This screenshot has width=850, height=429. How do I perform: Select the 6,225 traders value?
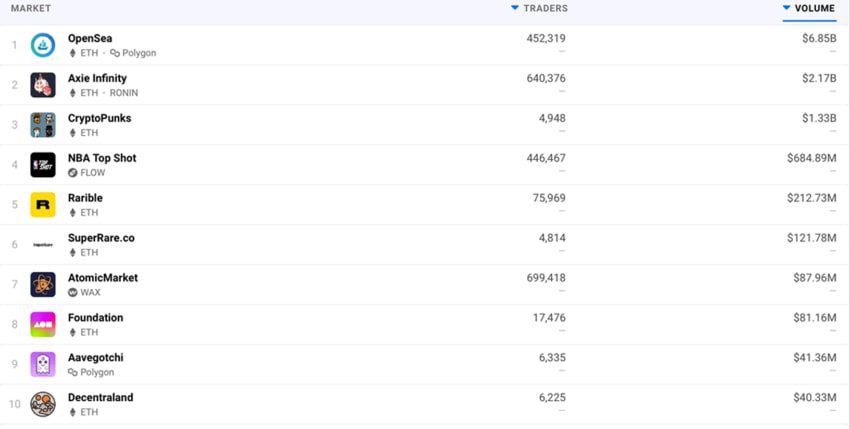coord(552,397)
